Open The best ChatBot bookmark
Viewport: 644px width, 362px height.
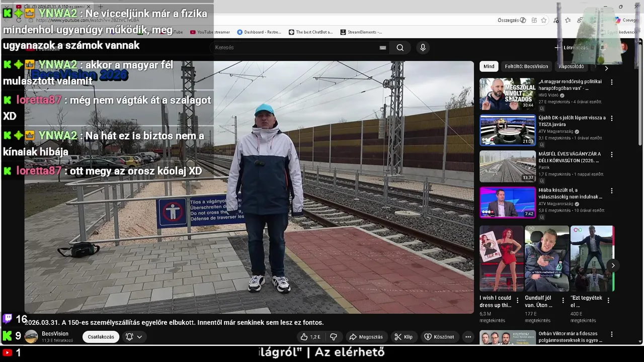(x=310, y=32)
